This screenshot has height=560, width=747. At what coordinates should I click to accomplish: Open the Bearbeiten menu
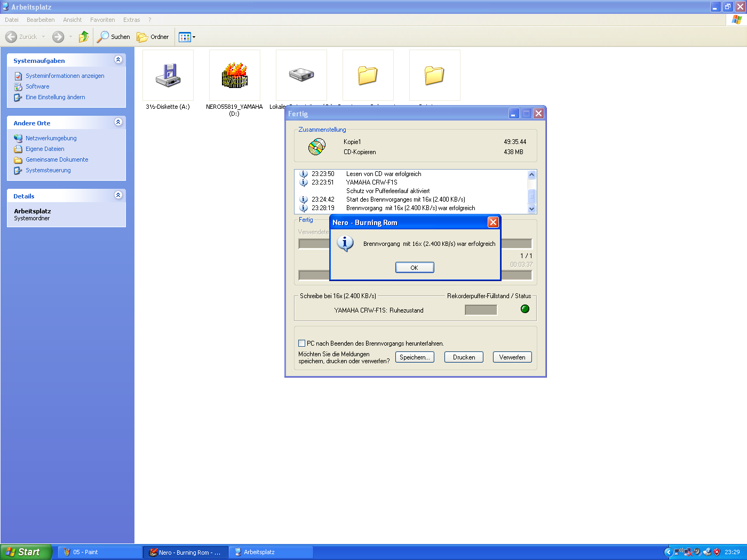click(41, 20)
